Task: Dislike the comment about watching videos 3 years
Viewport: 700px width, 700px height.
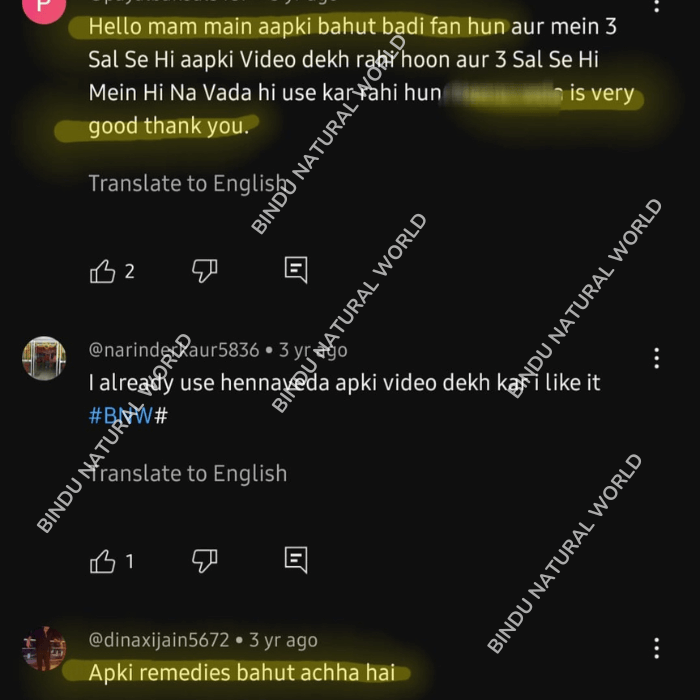Action: point(204,271)
